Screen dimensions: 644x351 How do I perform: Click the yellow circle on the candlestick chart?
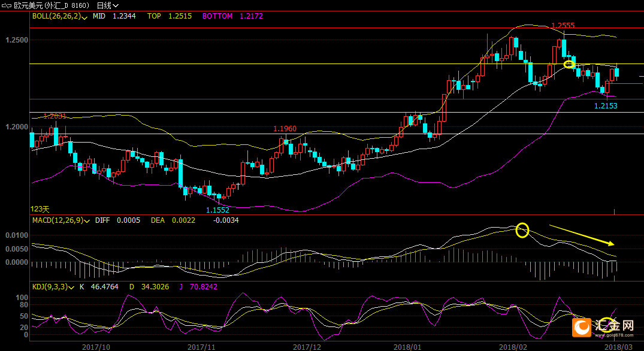pos(570,64)
